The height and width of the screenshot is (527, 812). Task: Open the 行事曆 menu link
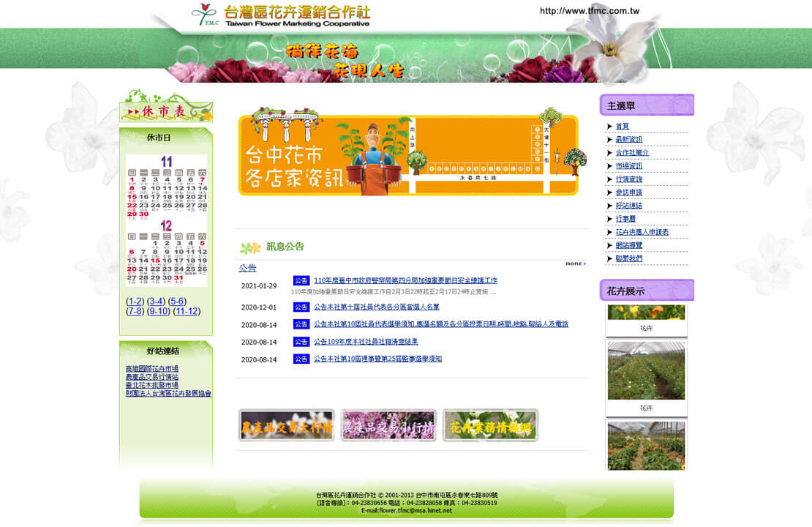click(625, 219)
